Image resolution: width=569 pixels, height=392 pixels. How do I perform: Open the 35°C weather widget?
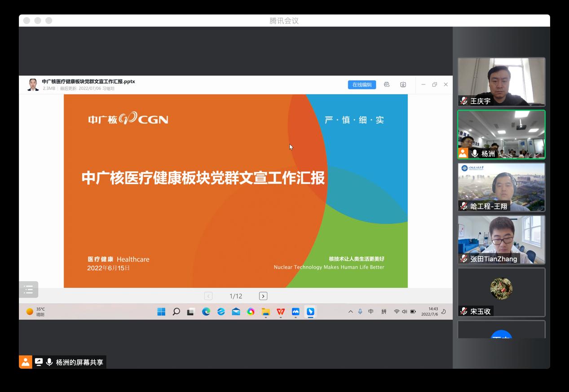click(36, 312)
